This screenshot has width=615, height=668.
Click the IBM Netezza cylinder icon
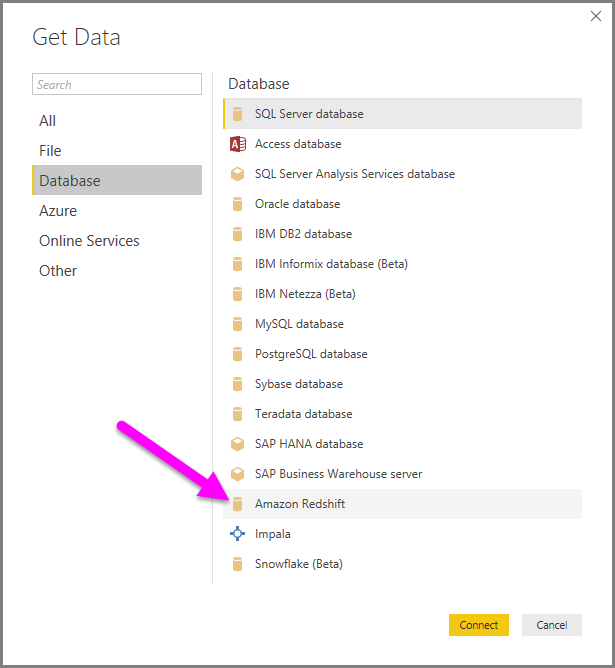point(238,294)
